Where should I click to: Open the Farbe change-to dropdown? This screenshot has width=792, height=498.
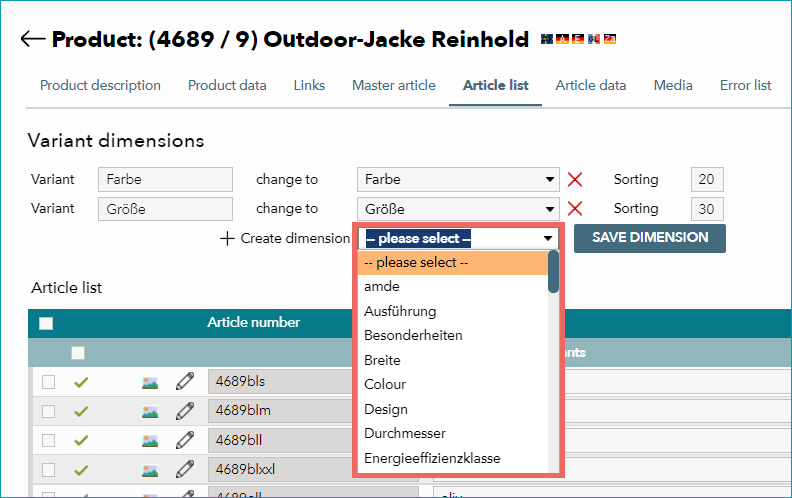458,179
